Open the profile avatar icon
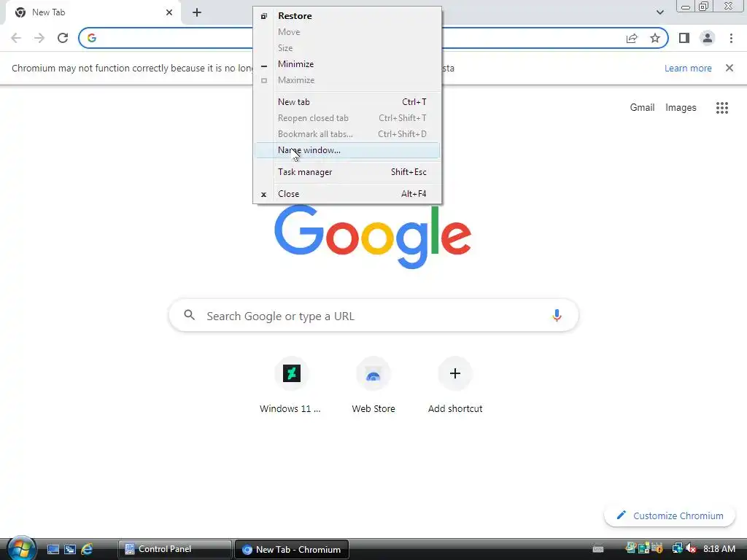 pos(708,38)
